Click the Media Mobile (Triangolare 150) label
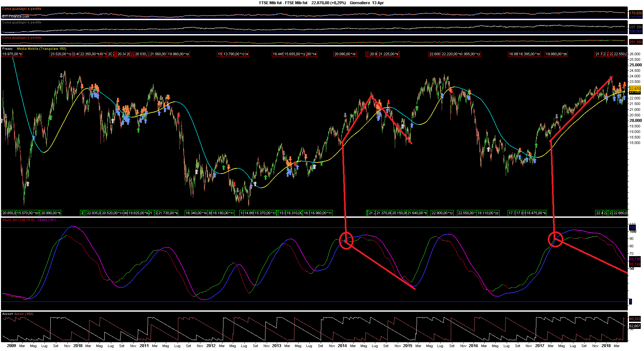 [42, 49]
